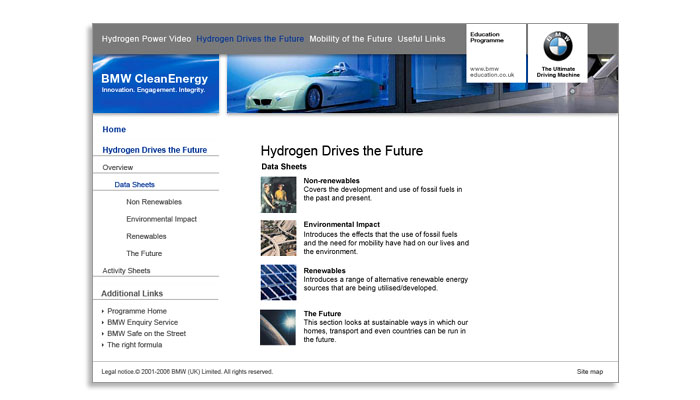Follow The right formula link

click(x=134, y=345)
